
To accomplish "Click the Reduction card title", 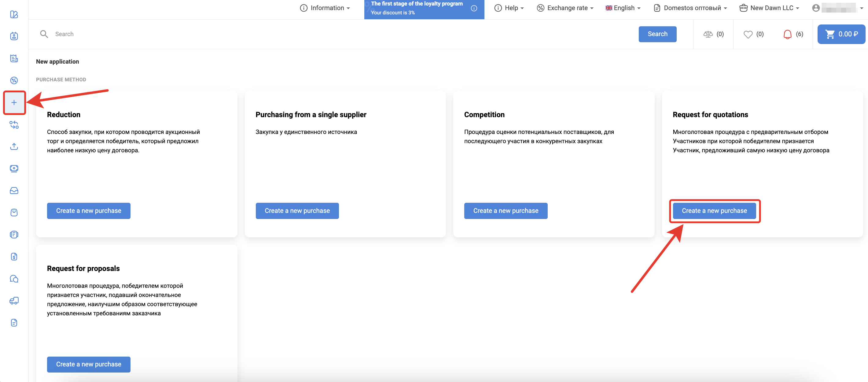I will [x=64, y=115].
